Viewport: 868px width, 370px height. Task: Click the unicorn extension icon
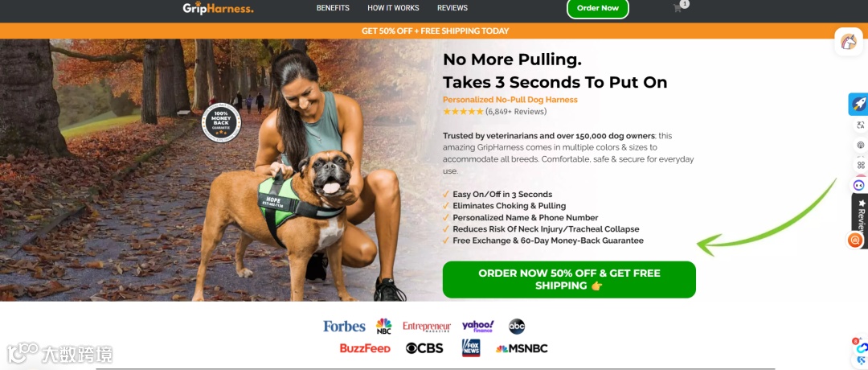(849, 42)
